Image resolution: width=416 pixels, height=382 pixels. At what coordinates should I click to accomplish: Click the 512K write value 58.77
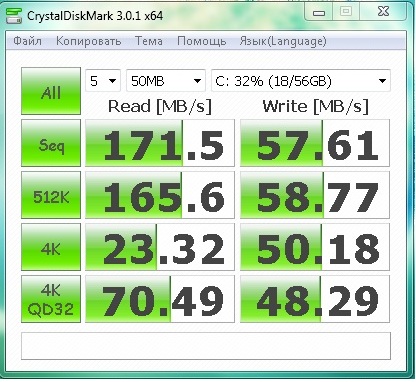coord(315,195)
